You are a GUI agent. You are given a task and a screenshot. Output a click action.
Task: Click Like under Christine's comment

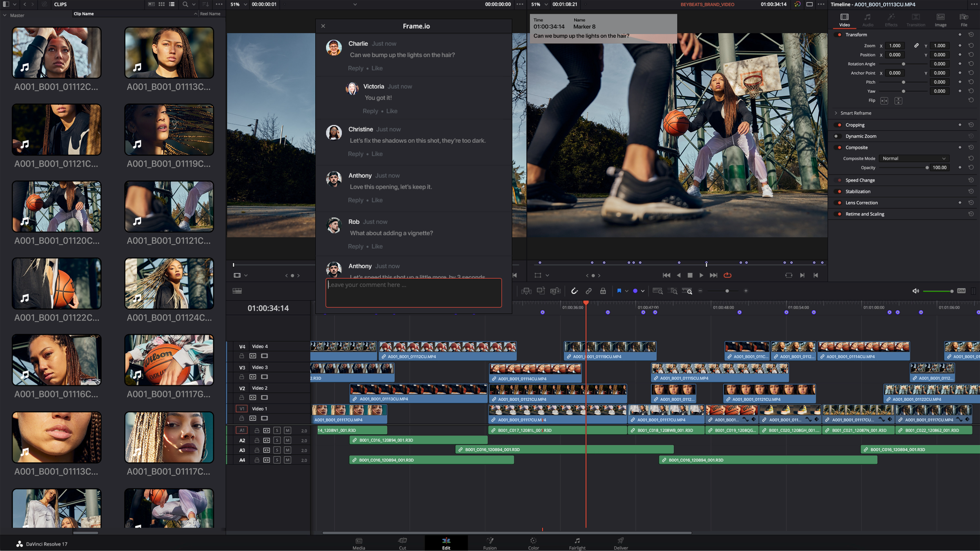[377, 154]
